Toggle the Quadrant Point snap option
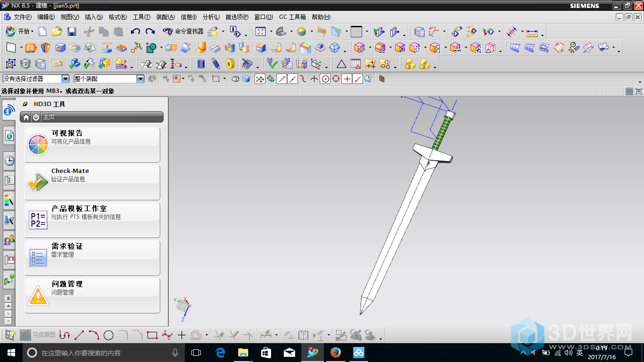 (336, 79)
